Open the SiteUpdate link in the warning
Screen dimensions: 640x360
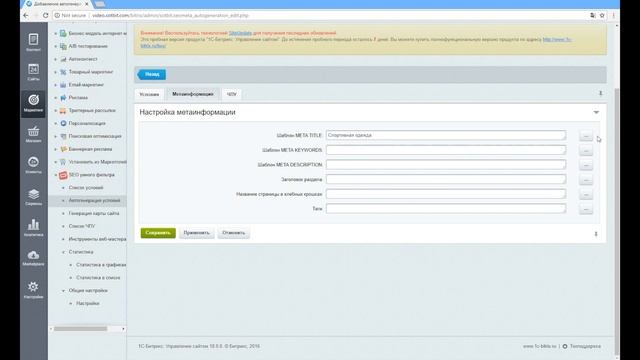point(240,33)
